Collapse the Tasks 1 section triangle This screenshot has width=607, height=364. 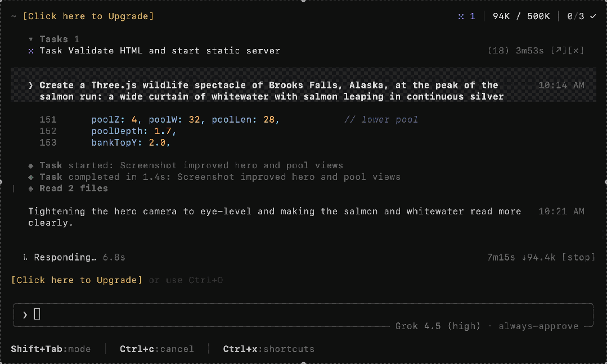(x=30, y=39)
